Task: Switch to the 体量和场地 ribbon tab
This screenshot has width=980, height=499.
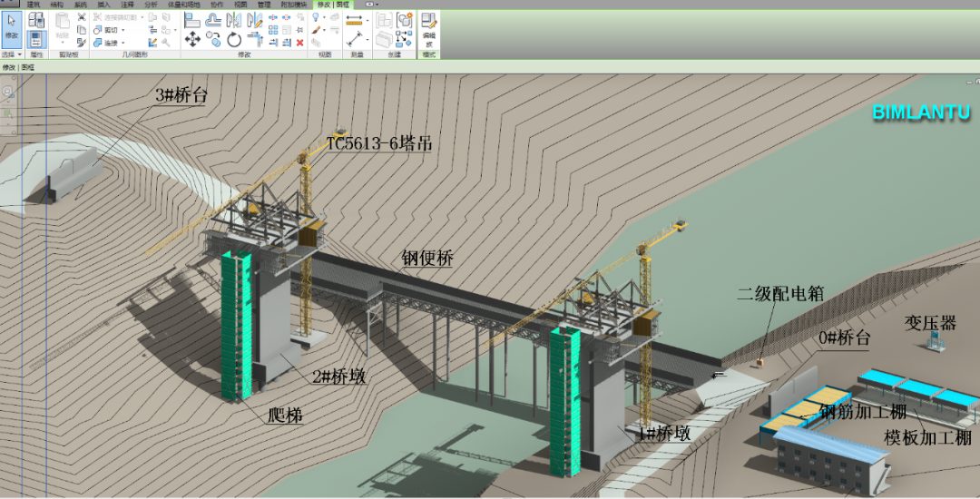Action: [183, 5]
